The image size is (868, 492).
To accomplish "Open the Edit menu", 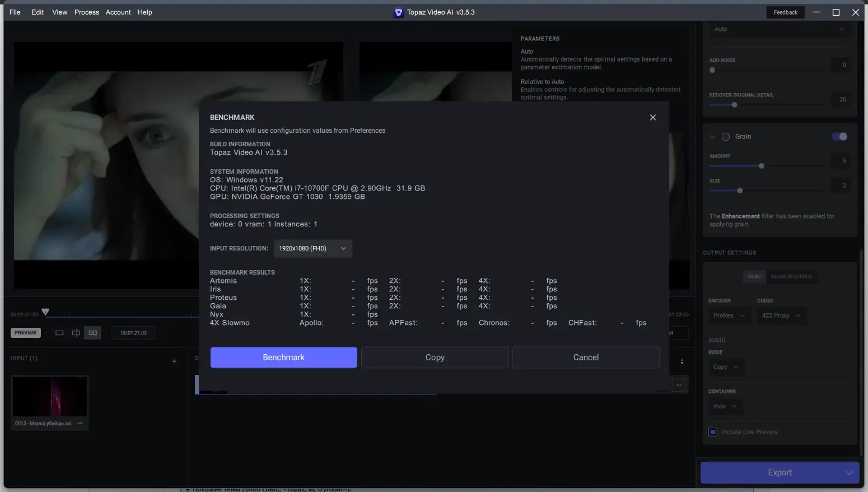I will coord(38,12).
